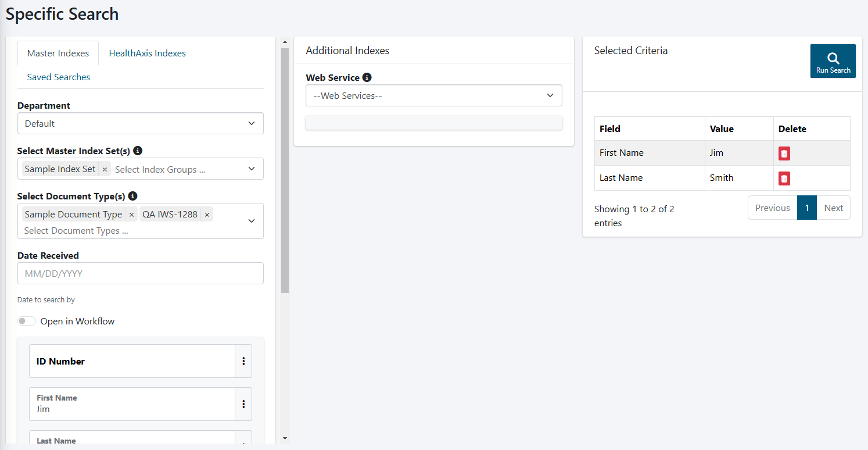Image resolution: width=868 pixels, height=450 pixels.
Task: Delete the Last Name criteria row
Action: (784, 178)
